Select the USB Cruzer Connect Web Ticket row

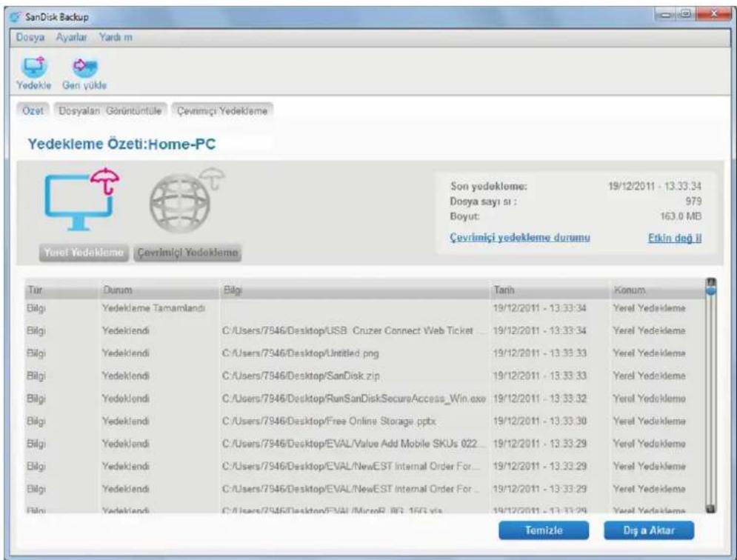point(364,331)
